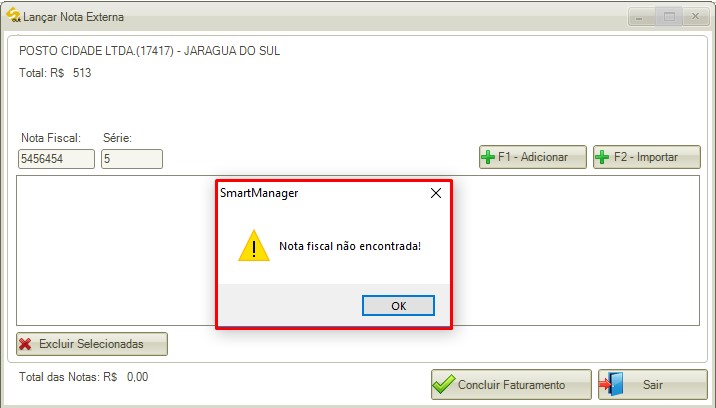
Task: Confirm the warning by clicking OK
Action: click(x=398, y=306)
